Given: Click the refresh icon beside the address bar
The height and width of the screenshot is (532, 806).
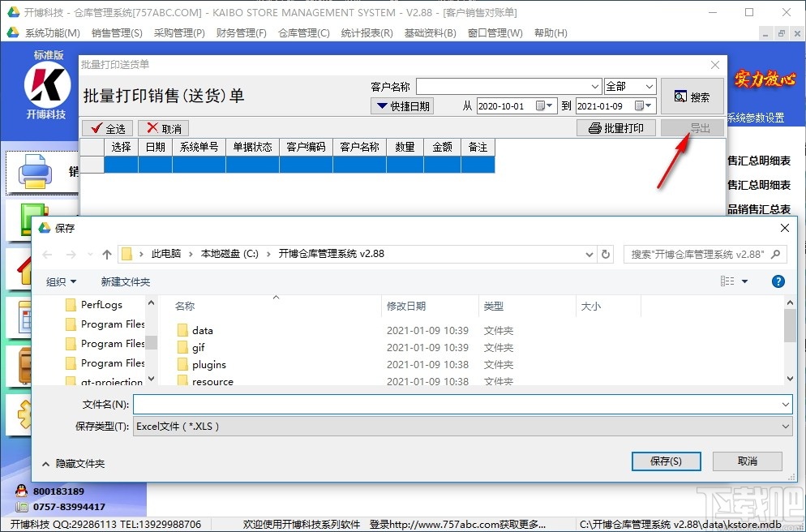Looking at the screenshot, I should pos(607,254).
